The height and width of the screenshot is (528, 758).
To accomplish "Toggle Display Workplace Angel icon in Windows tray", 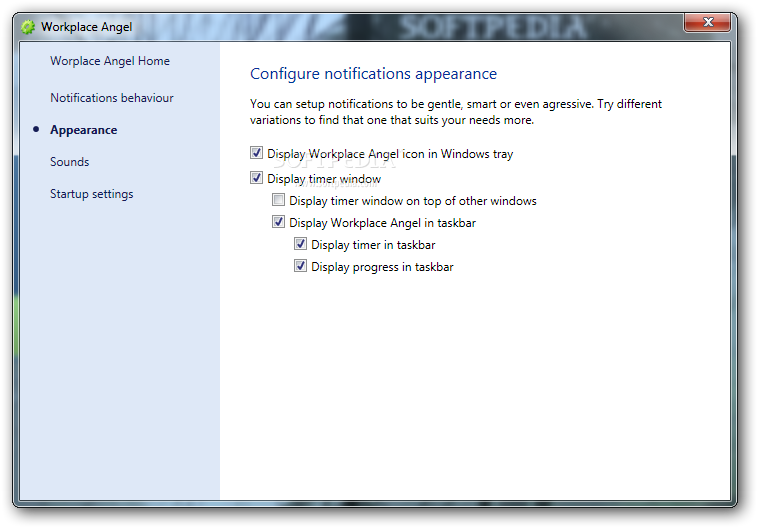I will (x=256, y=153).
